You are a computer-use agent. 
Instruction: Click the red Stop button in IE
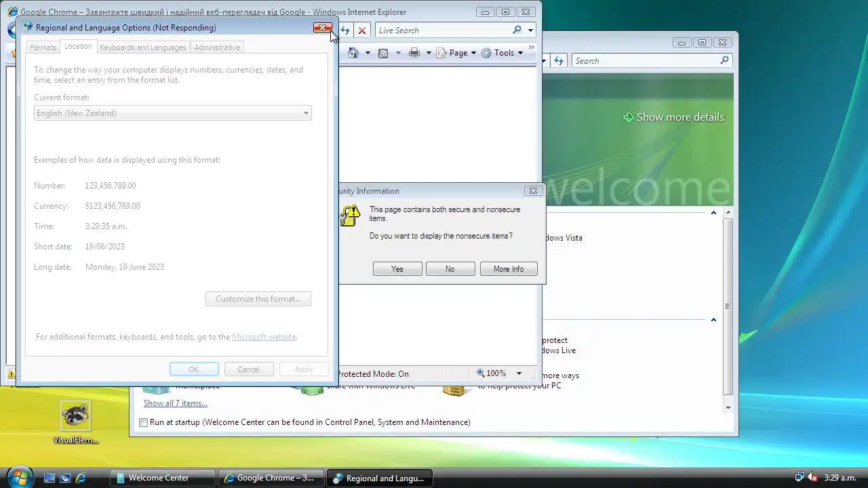[x=362, y=30]
